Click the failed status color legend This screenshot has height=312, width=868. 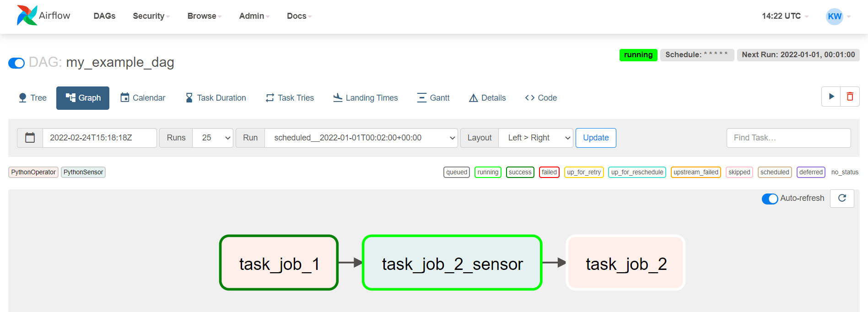click(549, 172)
